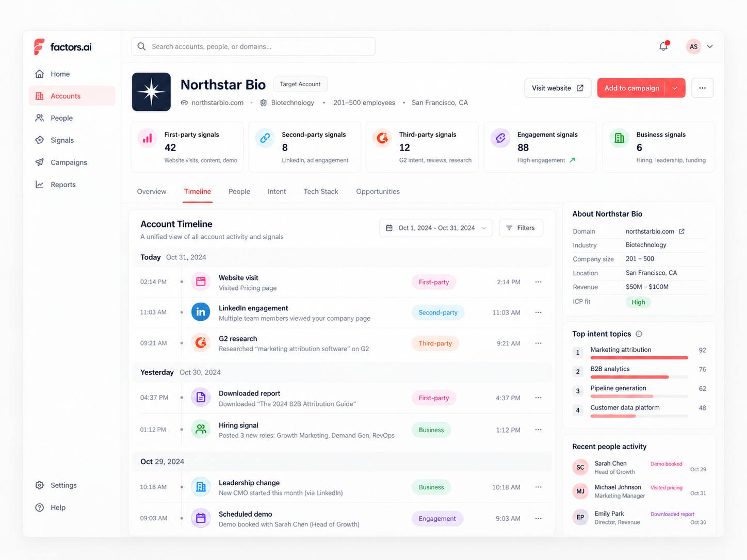Image resolution: width=747 pixels, height=560 pixels.
Task: Open the Intent tab
Action: (277, 192)
